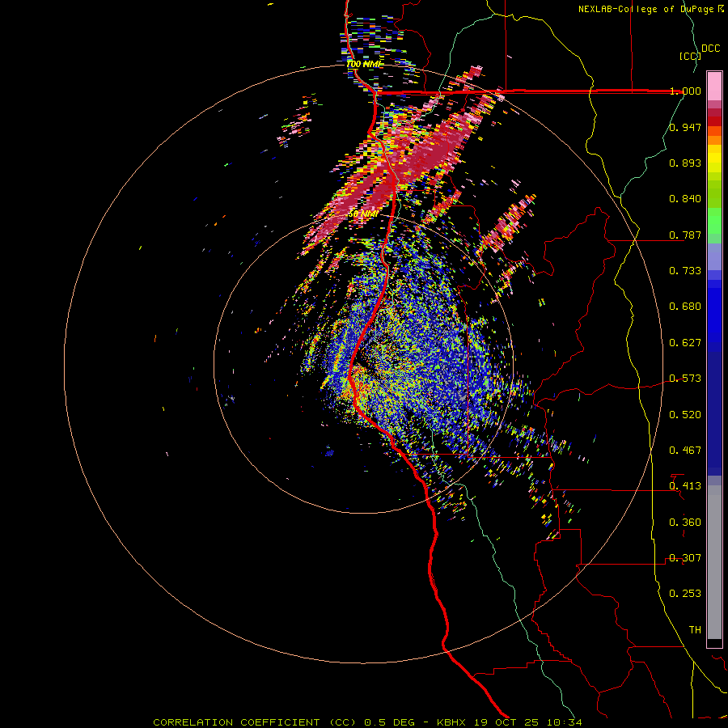Pick the light pink swatch at the top of the legend

click(714, 86)
